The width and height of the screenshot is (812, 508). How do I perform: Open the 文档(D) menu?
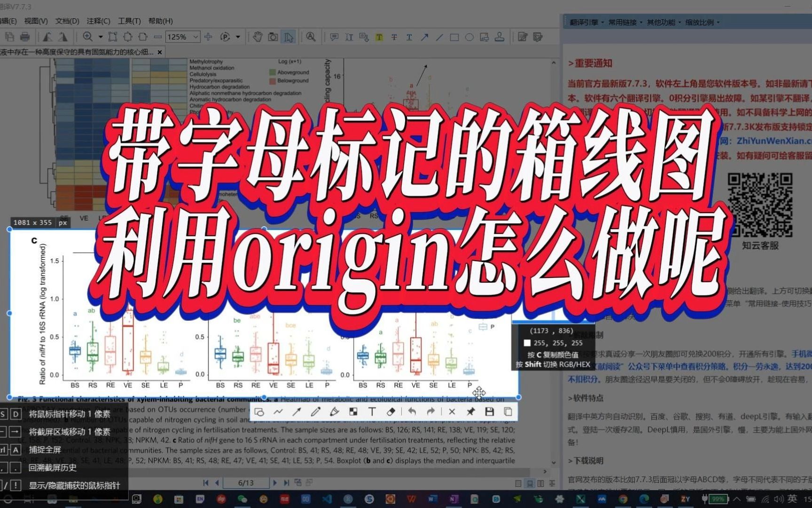tap(67, 21)
